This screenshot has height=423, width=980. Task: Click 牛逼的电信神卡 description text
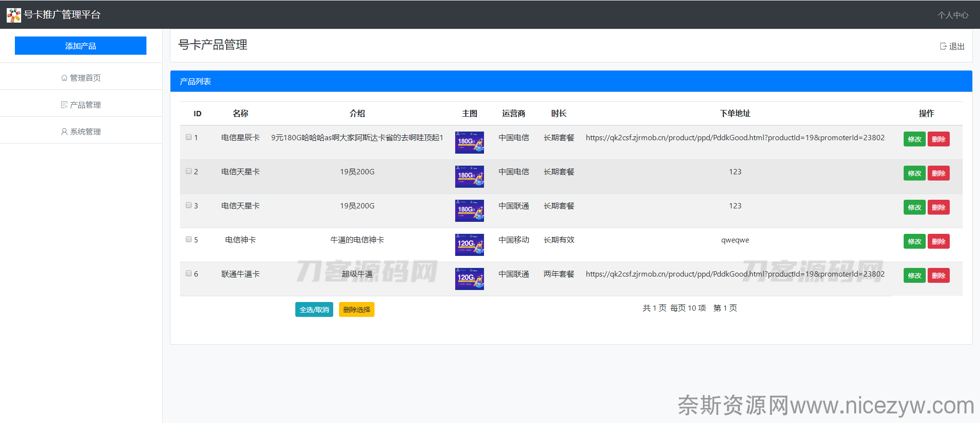[x=357, y=240]
